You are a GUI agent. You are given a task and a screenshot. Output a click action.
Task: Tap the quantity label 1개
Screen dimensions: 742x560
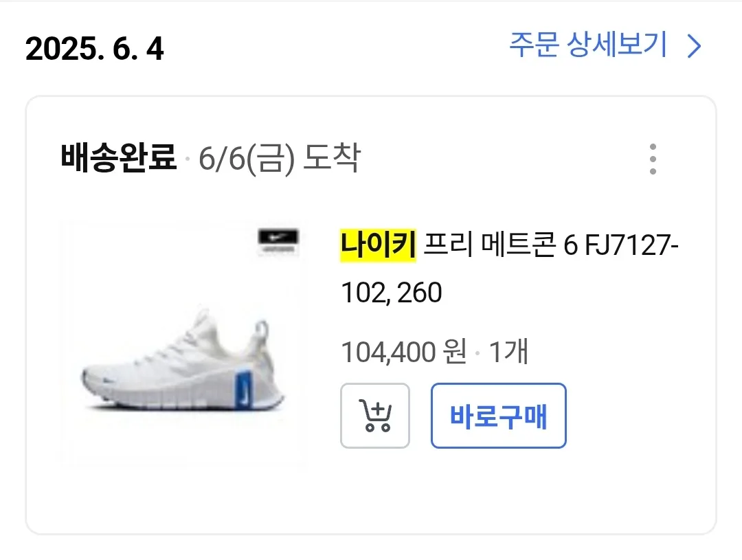pyautogui.click(x=508, y=353)
